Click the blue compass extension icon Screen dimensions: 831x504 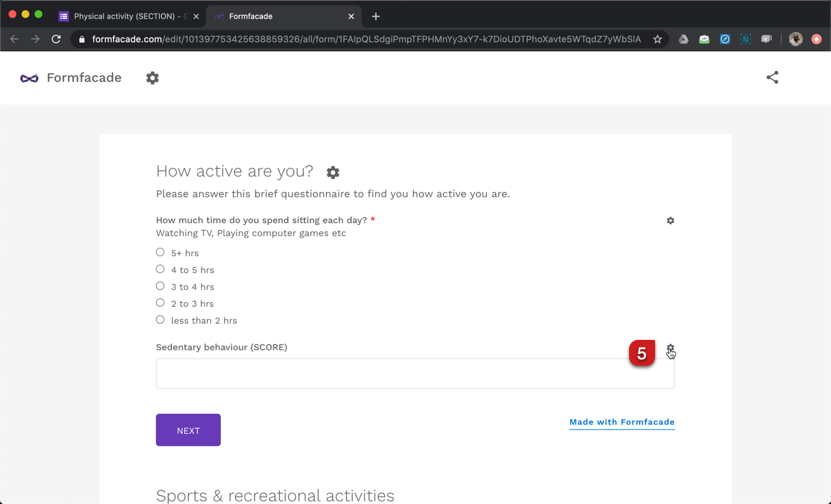(725, 39)
